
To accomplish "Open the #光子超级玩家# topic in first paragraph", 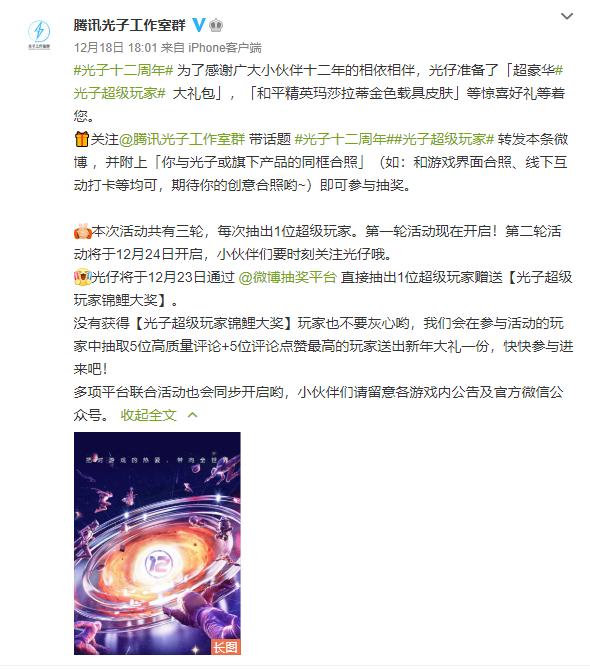I will tap(318, 81).
